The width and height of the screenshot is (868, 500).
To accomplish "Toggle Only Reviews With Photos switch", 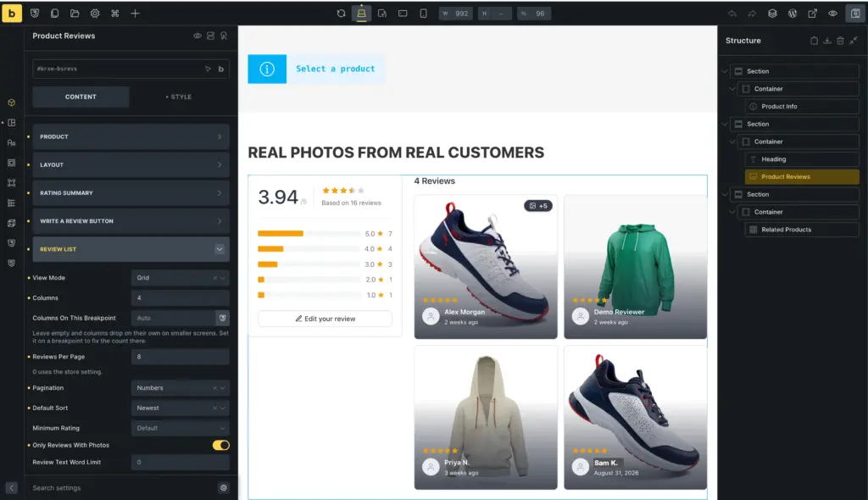I will pyautogui.click(x=221, y=445).
